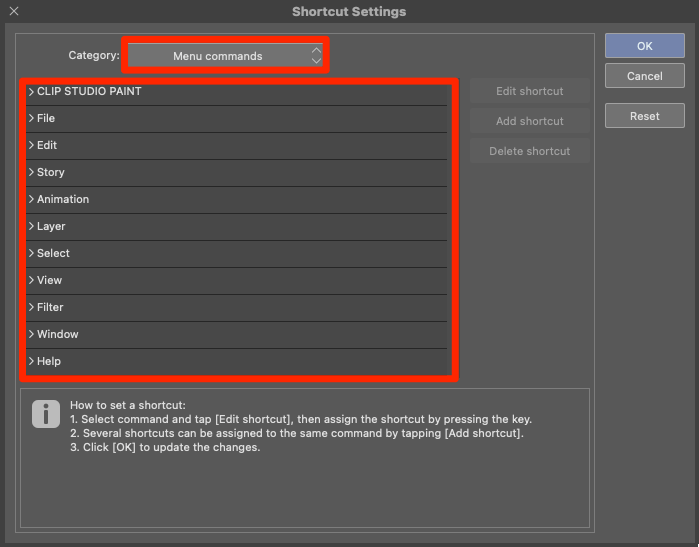The width and height of the screenshot is (699, 547).
Task: Click the Reset button
Action: click(x=645, y=116)
